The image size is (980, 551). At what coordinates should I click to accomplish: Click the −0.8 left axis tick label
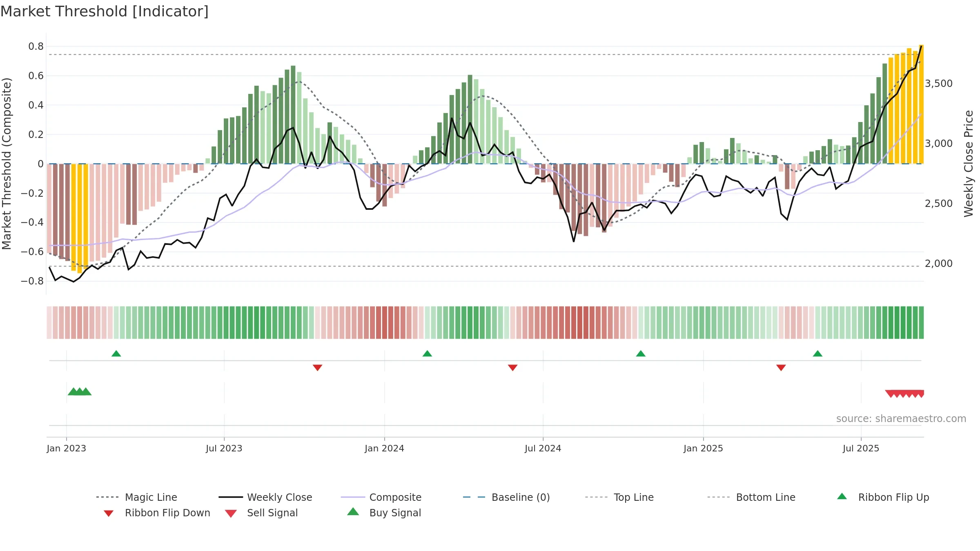32,281
